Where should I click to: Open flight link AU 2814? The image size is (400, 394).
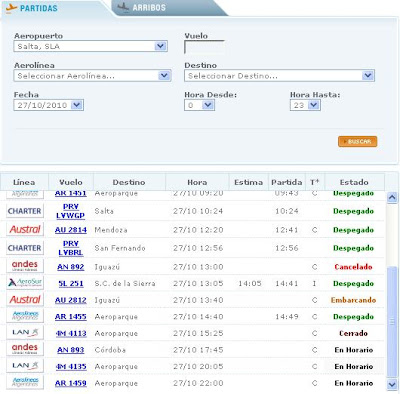[x=71, y=230]
